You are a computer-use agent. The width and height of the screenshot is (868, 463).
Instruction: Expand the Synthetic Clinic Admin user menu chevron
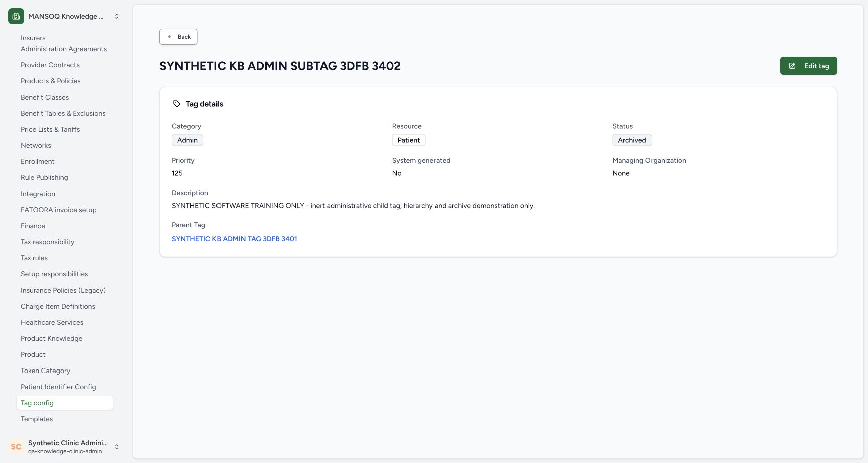point(117,447)
